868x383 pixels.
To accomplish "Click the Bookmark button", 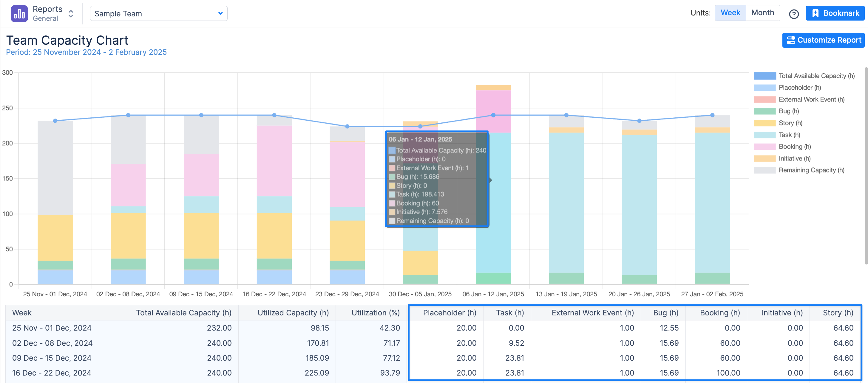I will click(835, 13).
